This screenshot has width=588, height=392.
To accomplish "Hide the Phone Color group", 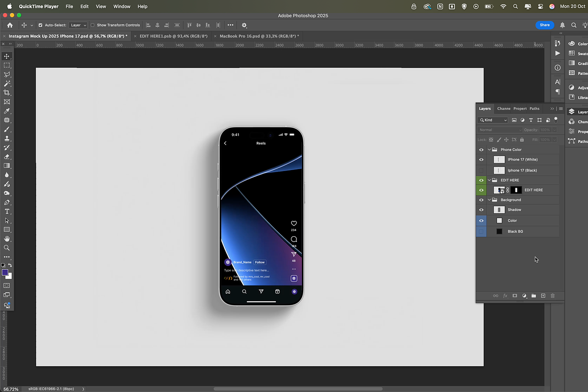I will 481,149.
